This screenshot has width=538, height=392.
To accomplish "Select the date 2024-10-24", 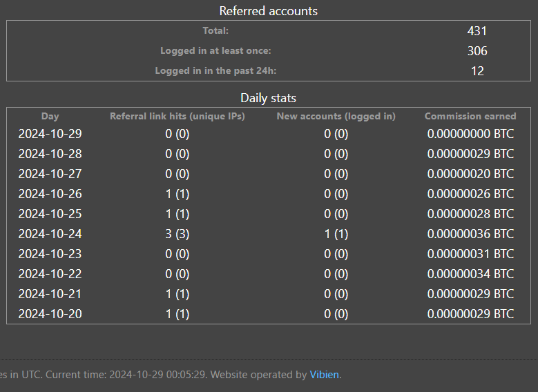I will pos(50,234).
